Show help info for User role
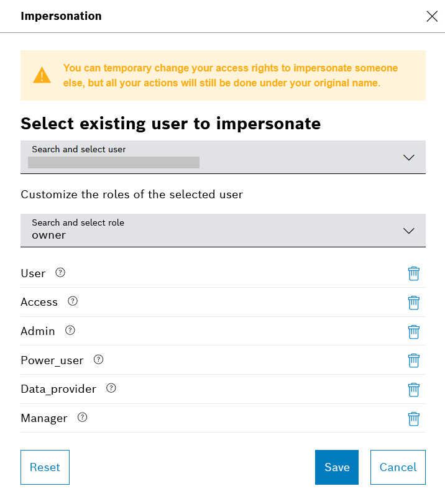This screenshot has width=445, height=504. coord(60,273)
